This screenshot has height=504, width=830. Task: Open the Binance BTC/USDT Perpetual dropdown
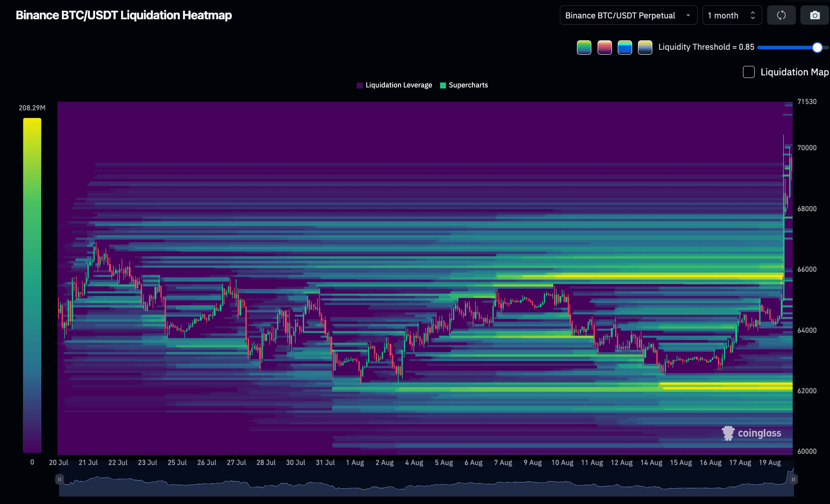pos(629,15)
